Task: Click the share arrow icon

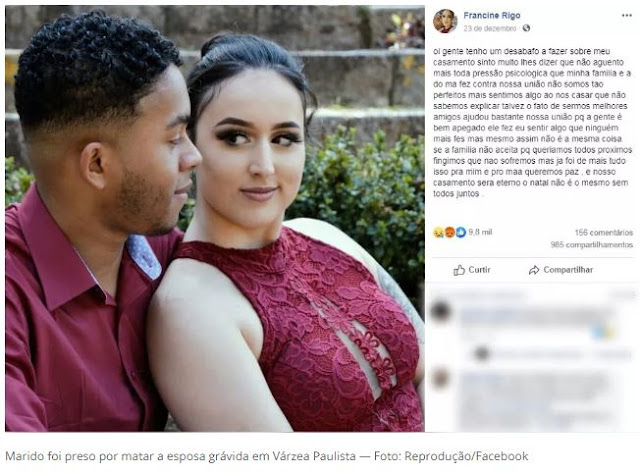Action: (534, 270)
